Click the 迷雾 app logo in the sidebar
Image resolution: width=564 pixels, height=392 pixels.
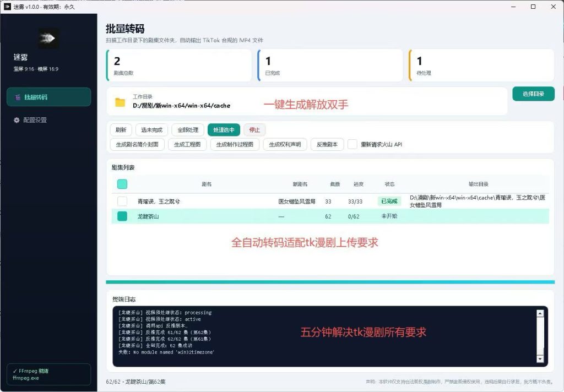49,38
